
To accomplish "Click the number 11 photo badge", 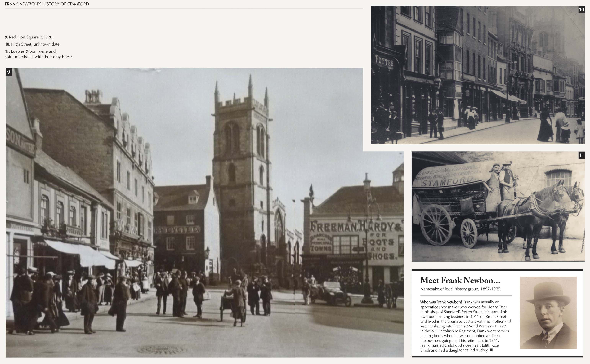I will point(581,155).
